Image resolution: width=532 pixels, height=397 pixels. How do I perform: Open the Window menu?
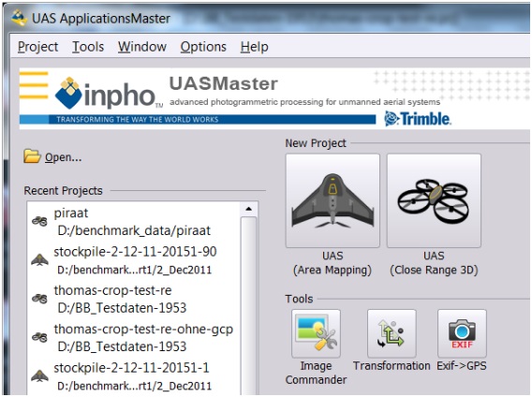pos(142,47)
